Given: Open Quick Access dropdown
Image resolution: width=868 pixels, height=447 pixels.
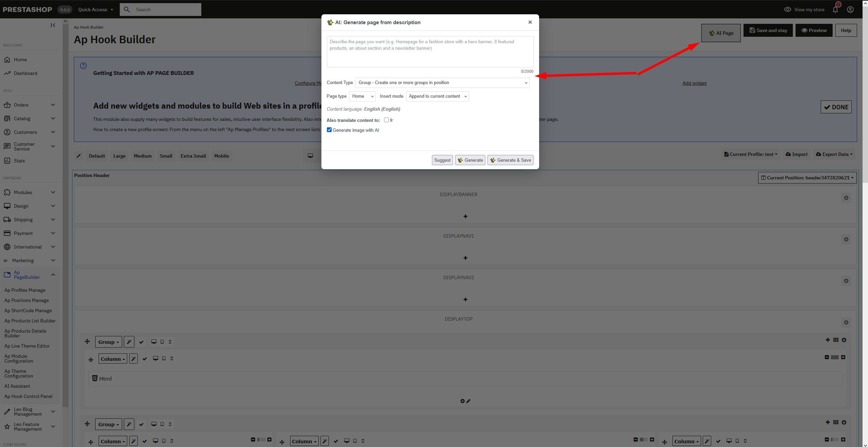Looking at the screenshot, I should (x=96, y=10).
